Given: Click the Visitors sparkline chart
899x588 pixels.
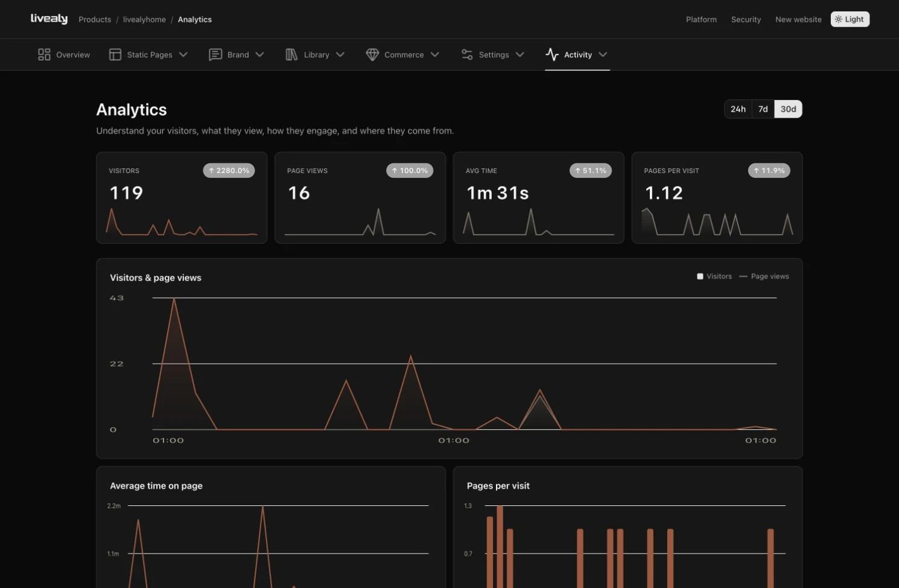Looking at the screenshot, I should click(x=182, y=221).
